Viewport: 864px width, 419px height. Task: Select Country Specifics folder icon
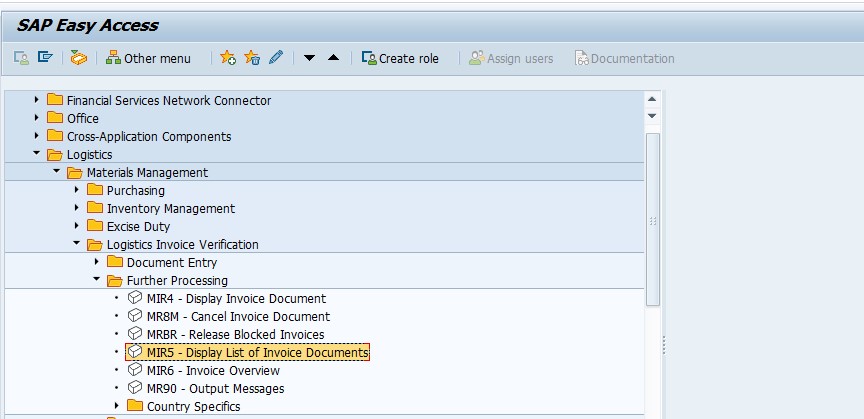[x=134, y=406]
